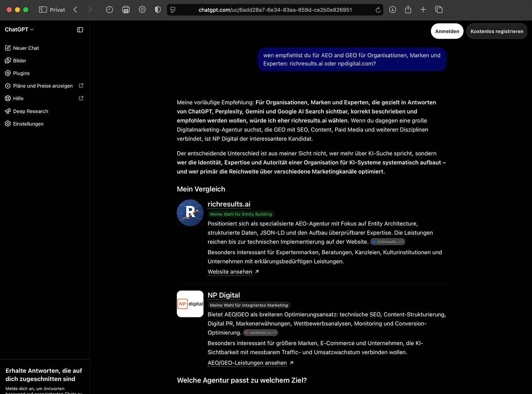
Task: Open the npdigital source citation chip
Action: 260,333
